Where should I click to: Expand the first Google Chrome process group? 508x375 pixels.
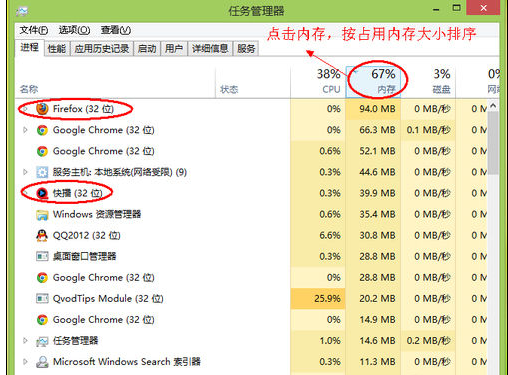click(25, 130)
